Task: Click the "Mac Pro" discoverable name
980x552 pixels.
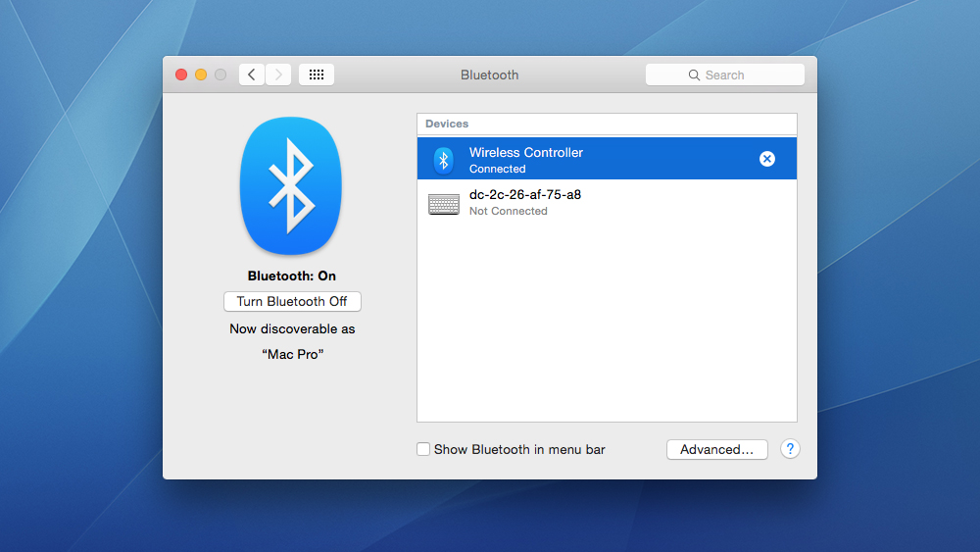Action: coord(292,354)
